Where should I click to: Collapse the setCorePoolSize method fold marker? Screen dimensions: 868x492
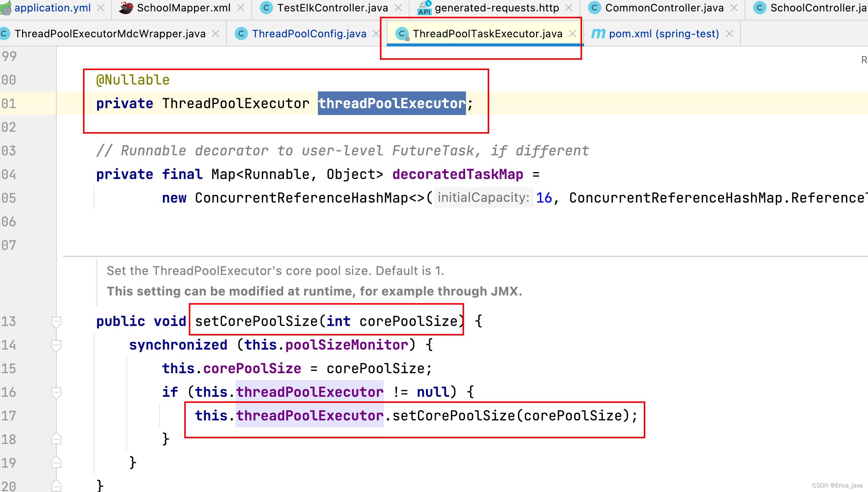click(56, 322)
